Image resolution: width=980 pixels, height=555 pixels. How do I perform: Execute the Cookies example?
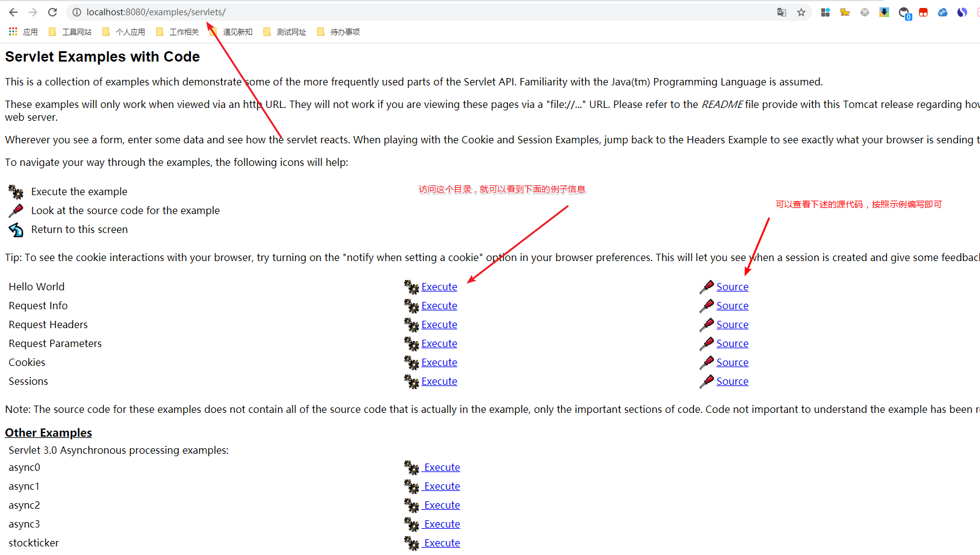pos(439,362)
